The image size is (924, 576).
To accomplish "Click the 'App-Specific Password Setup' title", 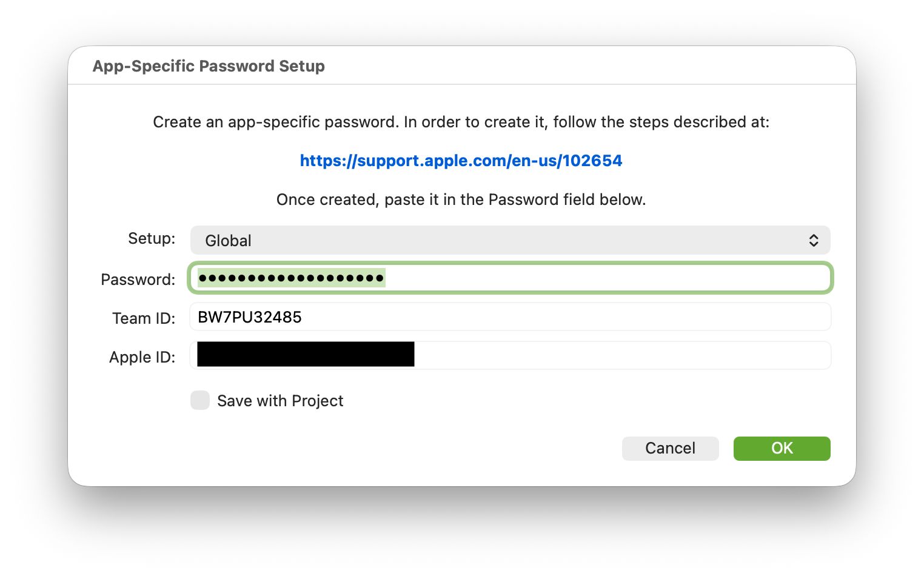I will (x=209, y=66).
